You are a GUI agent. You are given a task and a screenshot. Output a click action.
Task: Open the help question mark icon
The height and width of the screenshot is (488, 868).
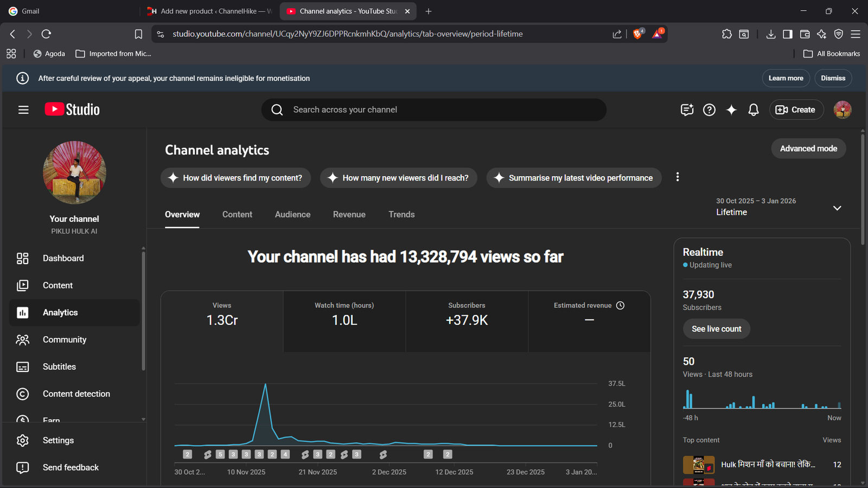click(709, 110)
